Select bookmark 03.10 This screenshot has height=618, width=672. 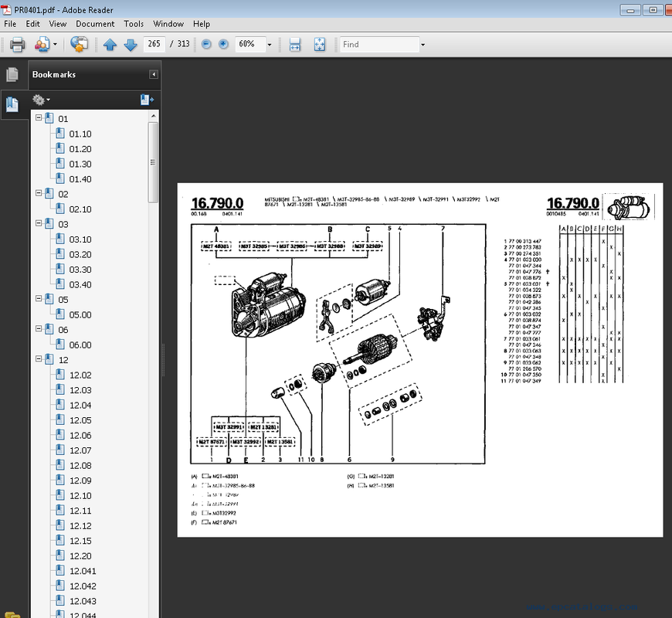(80, 239)
